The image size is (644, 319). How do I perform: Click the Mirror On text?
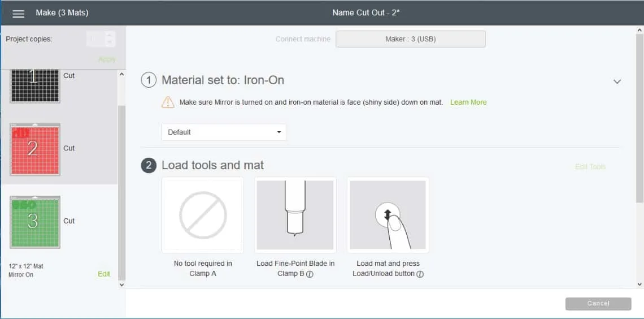[x=20, y=275]
